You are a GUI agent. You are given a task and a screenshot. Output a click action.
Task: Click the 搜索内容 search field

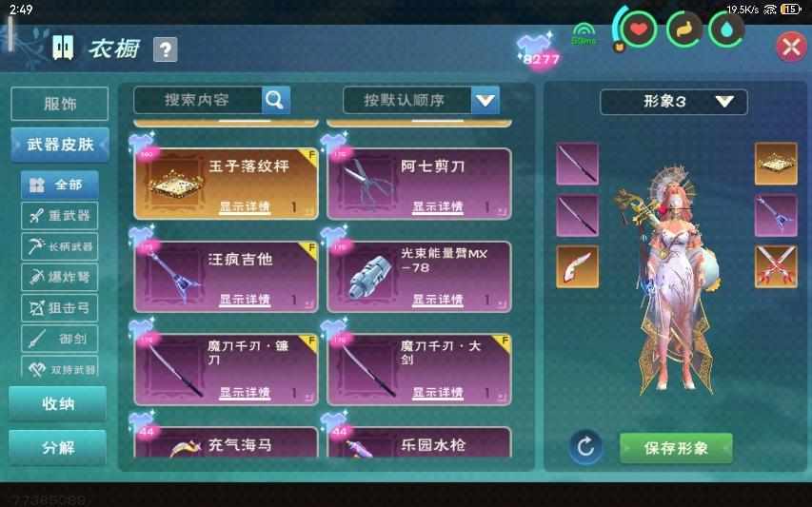[x=198, y=100]
